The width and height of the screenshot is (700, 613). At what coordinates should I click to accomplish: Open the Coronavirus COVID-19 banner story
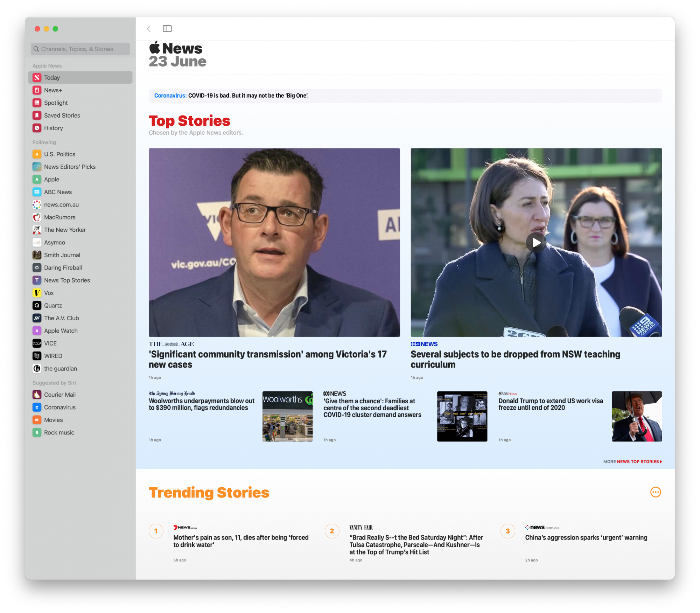(231, 96)
